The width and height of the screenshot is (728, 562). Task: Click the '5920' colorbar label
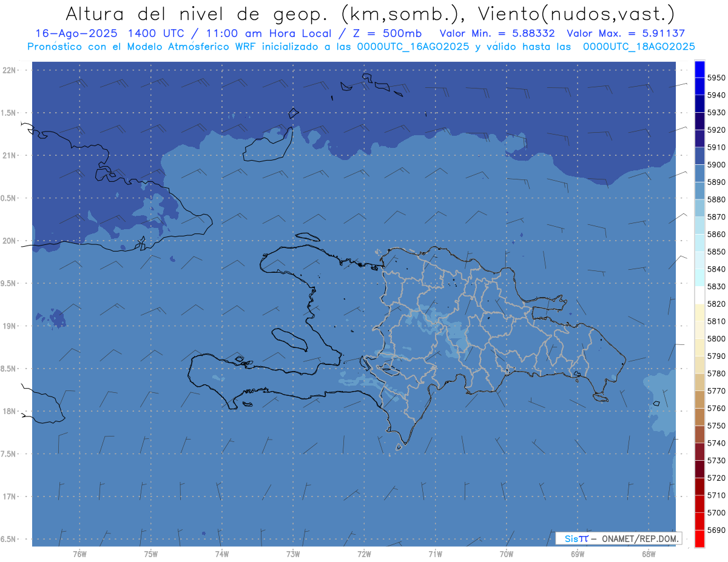point(716,130)
